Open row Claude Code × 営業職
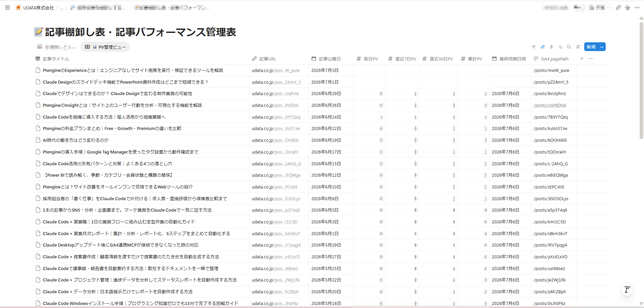The width and height of the screenshot is (644, 308). tap(119, 222)
